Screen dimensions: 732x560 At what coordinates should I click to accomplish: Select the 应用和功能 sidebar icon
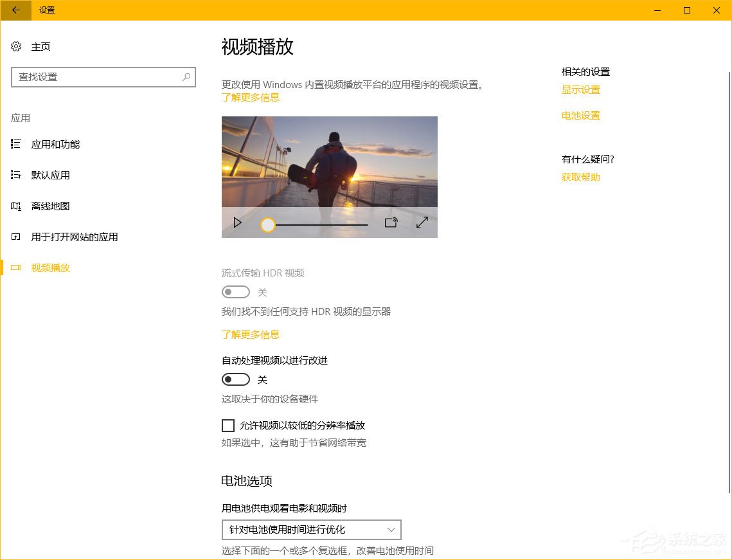[16, 144]
